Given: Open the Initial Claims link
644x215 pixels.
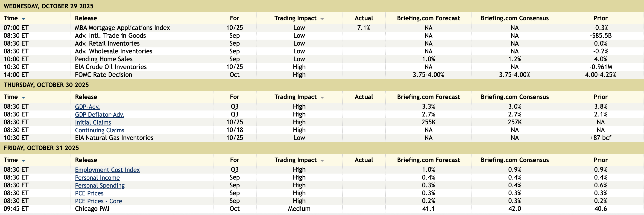Looking at the screenshot, I should click(93, 122).
